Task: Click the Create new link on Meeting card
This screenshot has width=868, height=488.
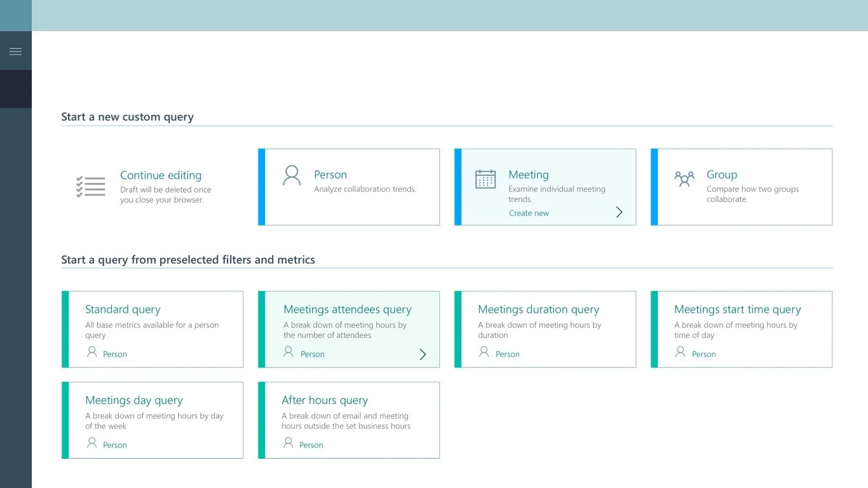Action: point(529,213)
